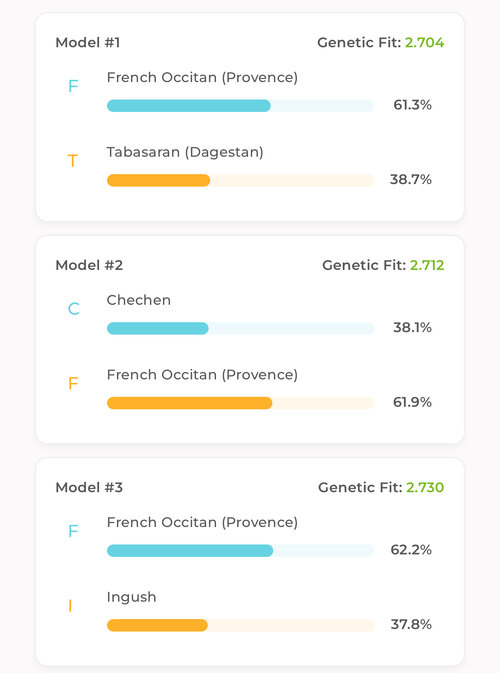
Task: Click the orange T icon for Tabasaran
Action: 73,161
